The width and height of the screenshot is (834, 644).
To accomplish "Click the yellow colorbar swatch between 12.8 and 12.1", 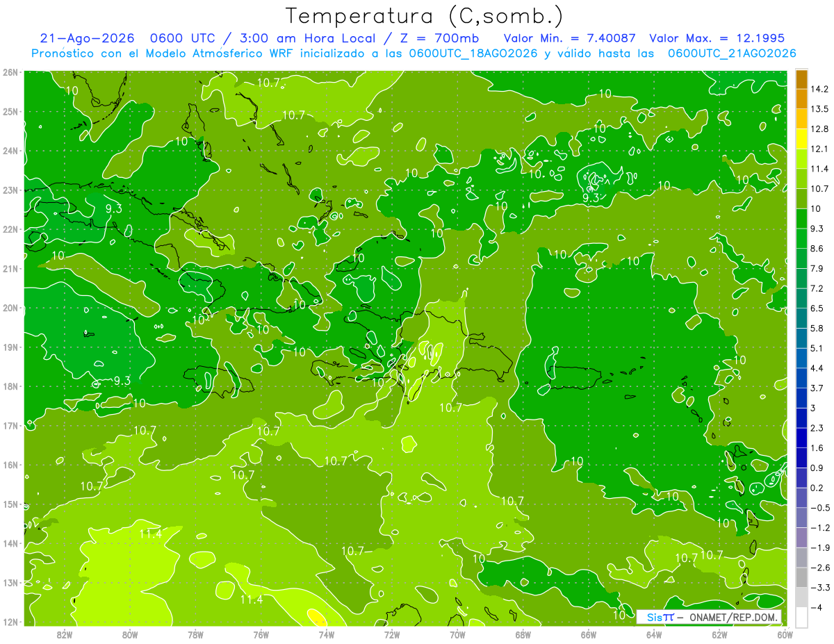I will click(x=801, y=138).
